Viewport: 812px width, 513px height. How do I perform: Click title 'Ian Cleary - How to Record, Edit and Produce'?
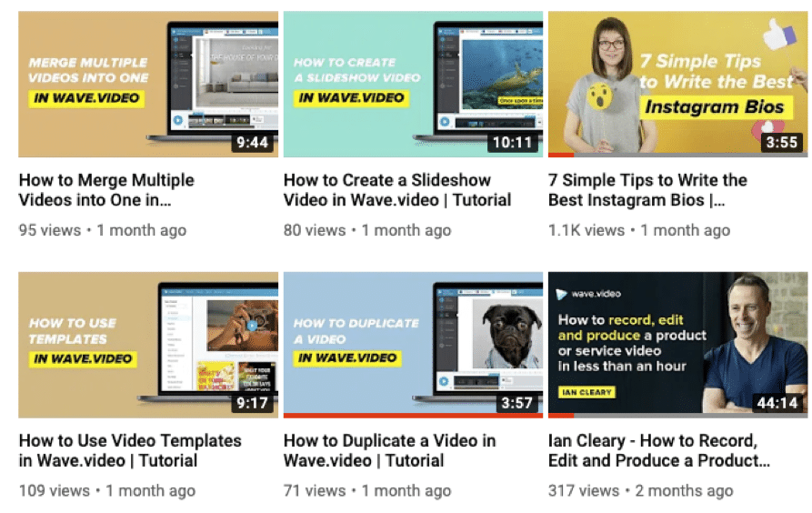coord(658,450)
